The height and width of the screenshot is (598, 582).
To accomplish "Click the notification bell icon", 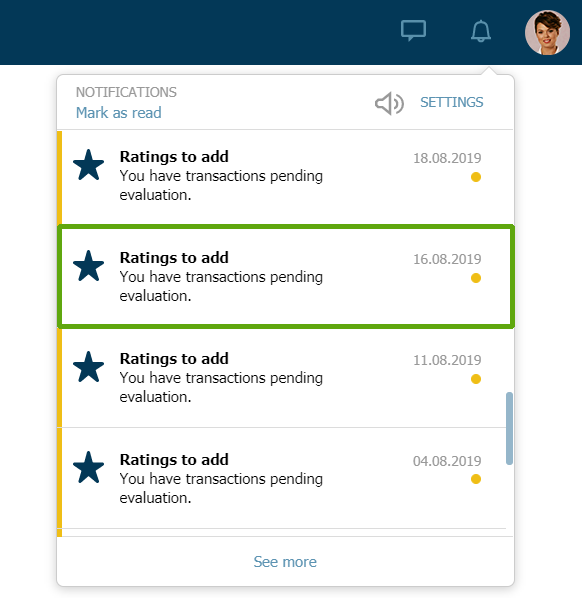I will 481,31.
